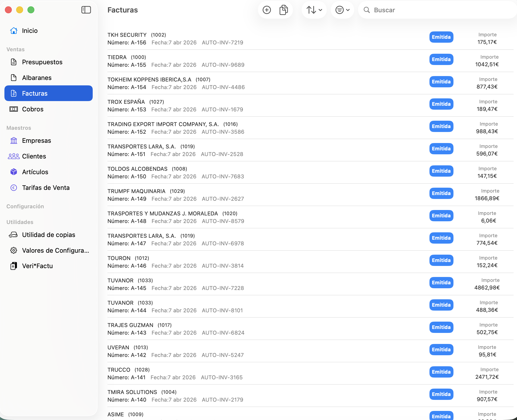This screenshot has width=517, height=420.
Task: Select the Albaranes page icon
Action: coord(13,78)
